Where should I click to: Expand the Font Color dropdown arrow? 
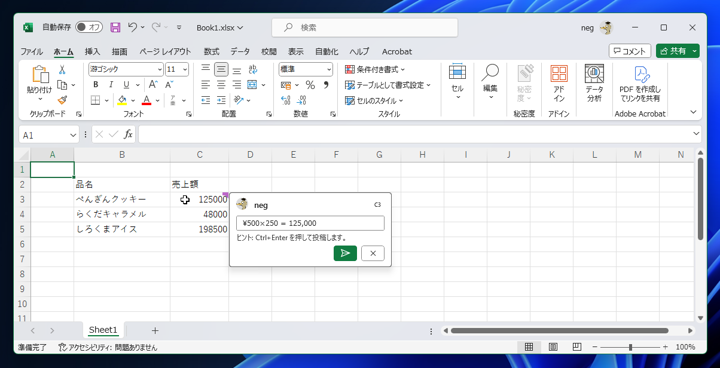pos(158,100)
